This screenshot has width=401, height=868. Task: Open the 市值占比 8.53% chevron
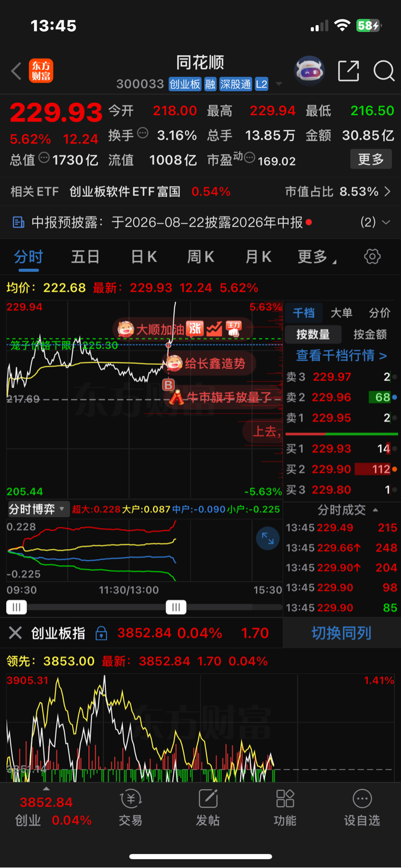(x=387, y=192)
